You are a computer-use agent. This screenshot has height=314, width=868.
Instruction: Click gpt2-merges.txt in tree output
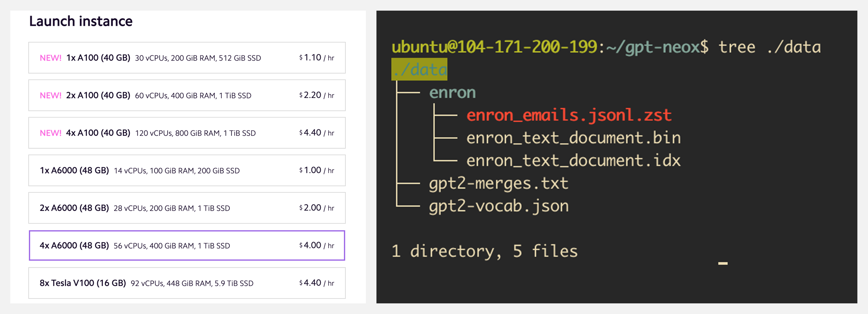(x=499, y=184)
